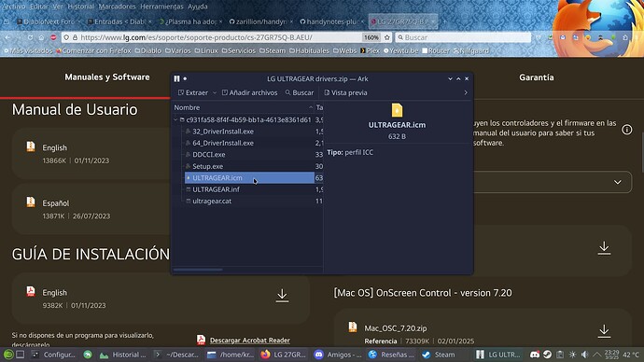Click the Ark window pin dot icon

click(x=185, y=78)
